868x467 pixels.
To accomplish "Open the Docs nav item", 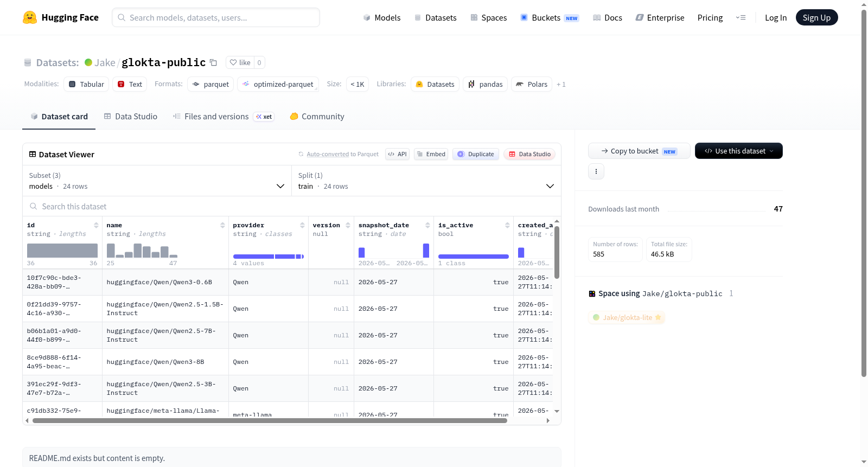I will coord(607,17).
